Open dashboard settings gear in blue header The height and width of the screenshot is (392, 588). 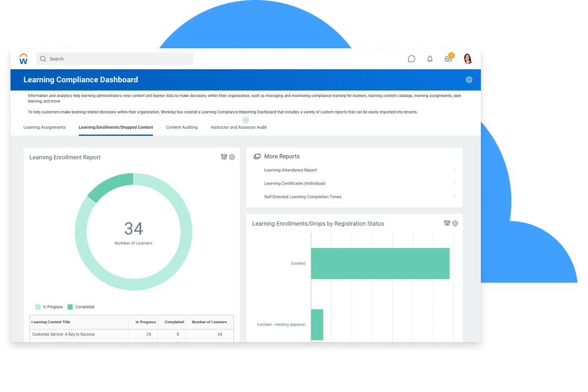(x=469, y=80)
